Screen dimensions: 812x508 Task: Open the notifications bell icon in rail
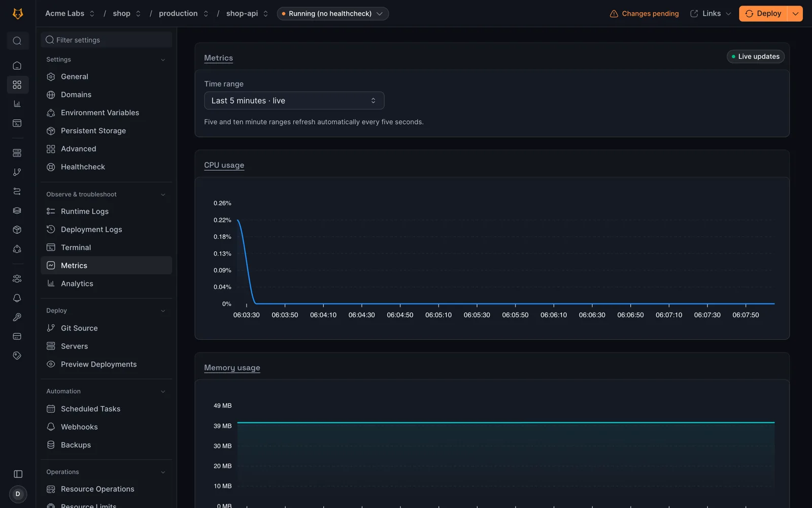tap(17, 298)
